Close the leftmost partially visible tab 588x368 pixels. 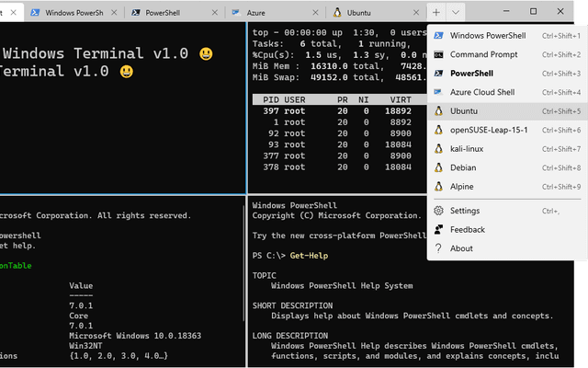coord(14,12)
